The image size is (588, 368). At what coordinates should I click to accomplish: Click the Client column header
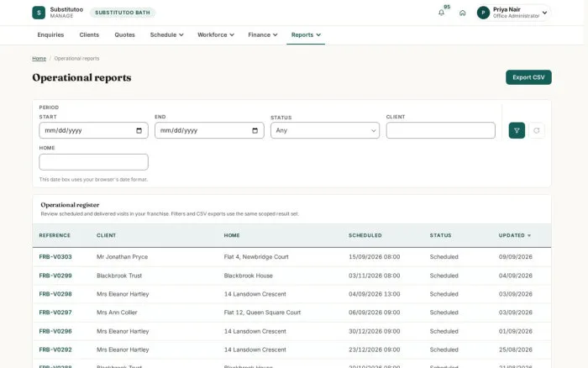click(x=107, y=235)
